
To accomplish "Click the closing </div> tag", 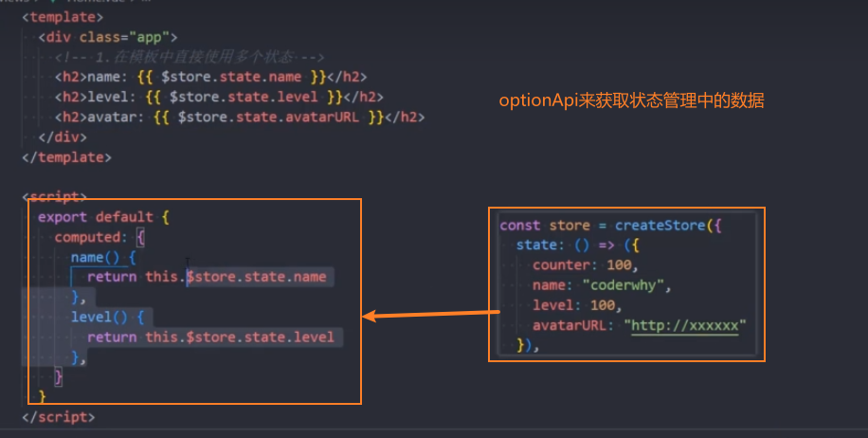I will tap(63, 137).
